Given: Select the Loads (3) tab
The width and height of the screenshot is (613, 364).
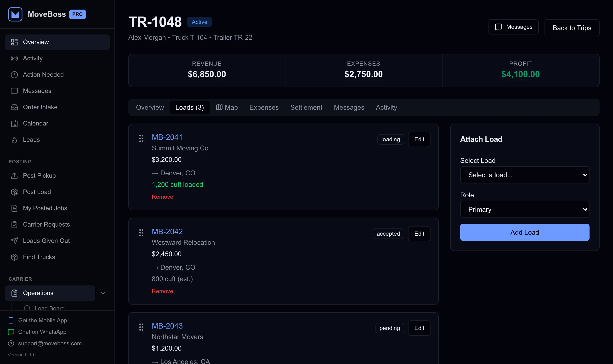Looking at the screenshot, I should pyautogui.click(x=190, y=107).
